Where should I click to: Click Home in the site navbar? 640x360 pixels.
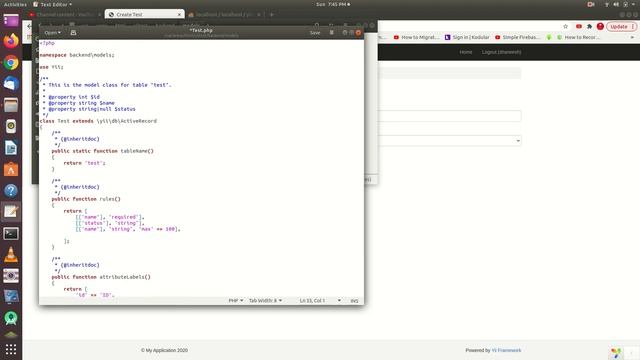click(466, 52)
